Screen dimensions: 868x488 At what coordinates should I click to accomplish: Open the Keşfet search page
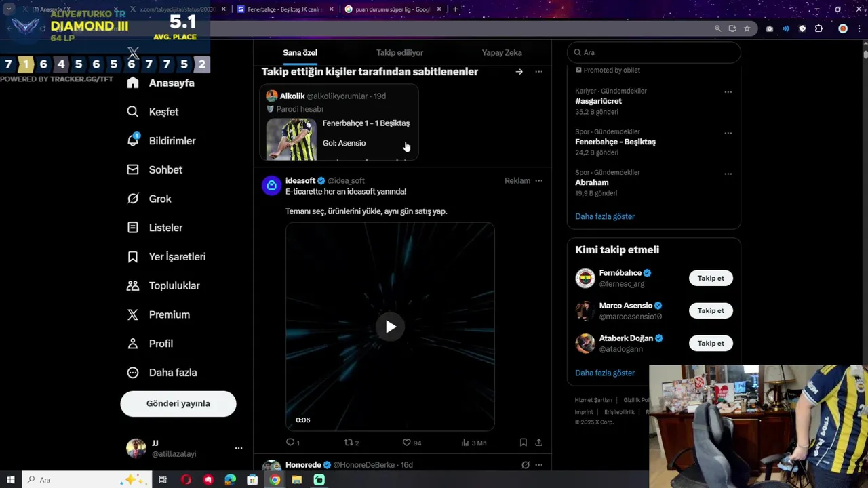coord(153,112)
